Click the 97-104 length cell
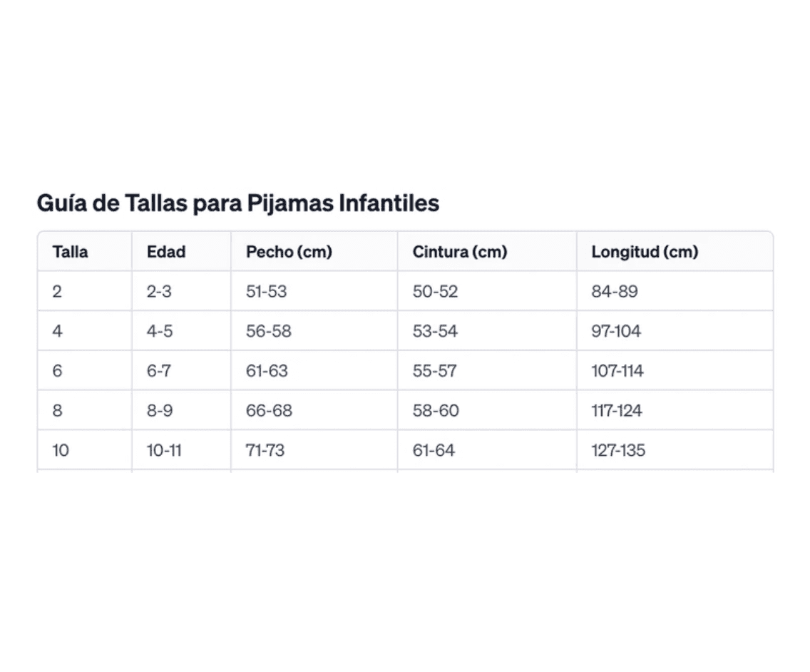The height and width of the screenshot is (672, 810). tap(616, 331)
